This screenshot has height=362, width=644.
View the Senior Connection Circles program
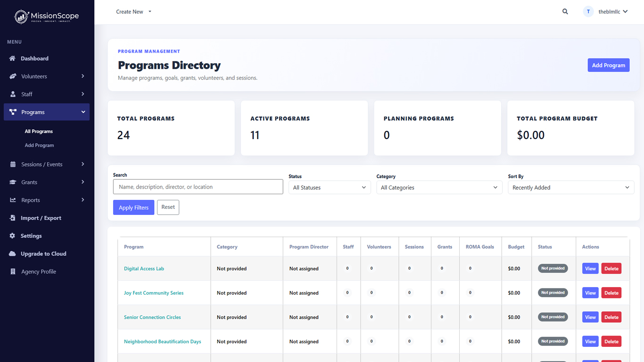tap(590, 317)
